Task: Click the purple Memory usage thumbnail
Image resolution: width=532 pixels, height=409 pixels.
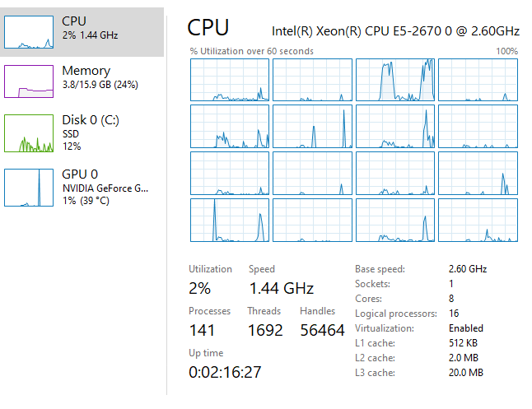Action: [29, 81]
